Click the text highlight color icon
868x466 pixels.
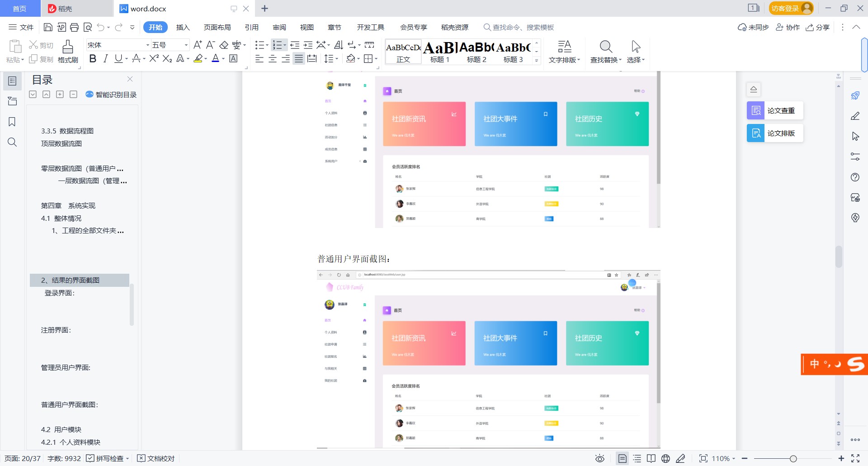point(198,59)
